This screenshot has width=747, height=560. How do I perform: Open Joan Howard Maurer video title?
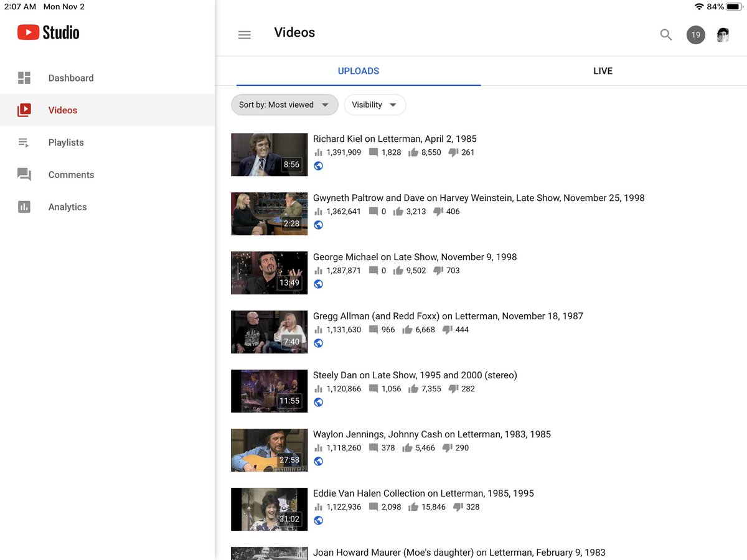(459, 553)
